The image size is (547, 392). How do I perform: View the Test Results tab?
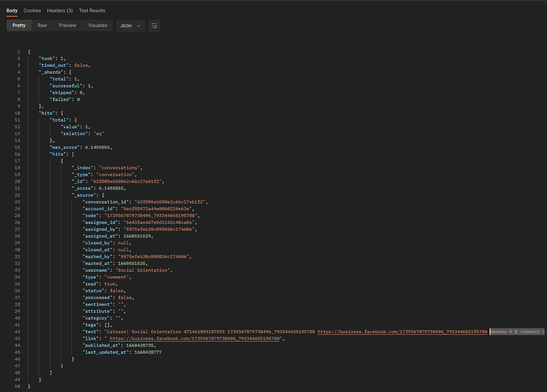[92, 10]
